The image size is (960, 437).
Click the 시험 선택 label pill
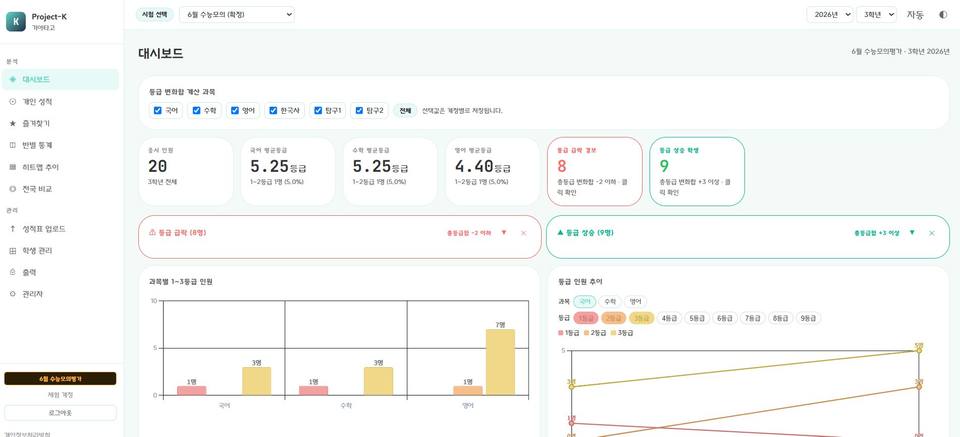click(x=154, y=15)
